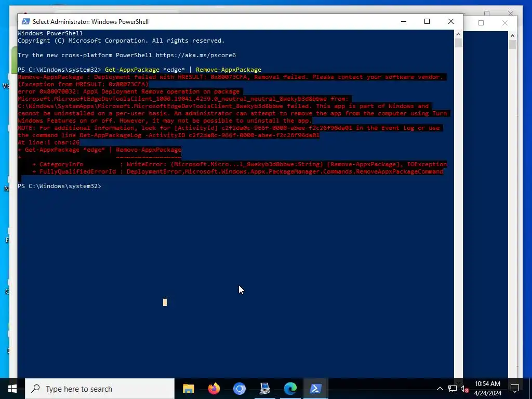Click the 'FullyQualifiedErrorId' error line
This screenshot has width=532, height=399.
coord(238,171)
